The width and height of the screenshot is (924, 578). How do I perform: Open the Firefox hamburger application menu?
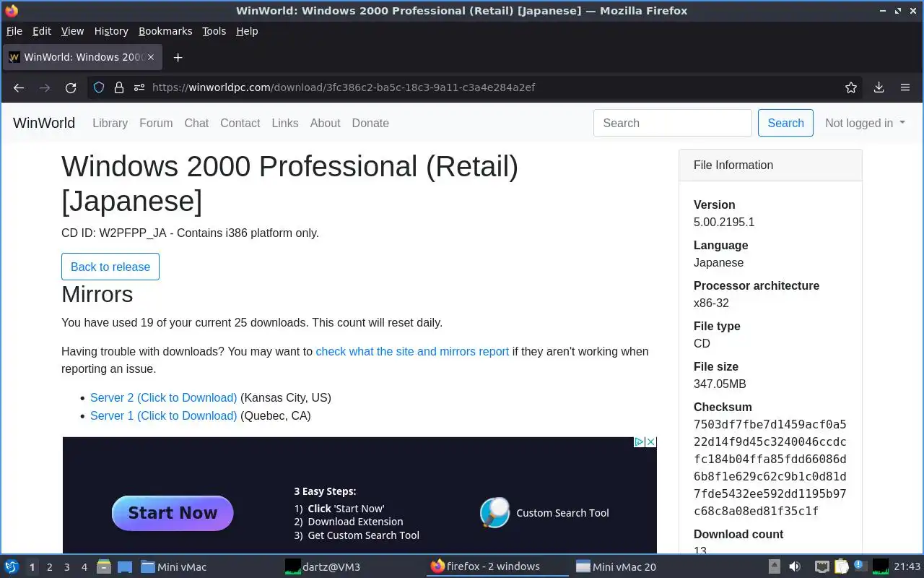pyautogui.click(x=905, y=87)
